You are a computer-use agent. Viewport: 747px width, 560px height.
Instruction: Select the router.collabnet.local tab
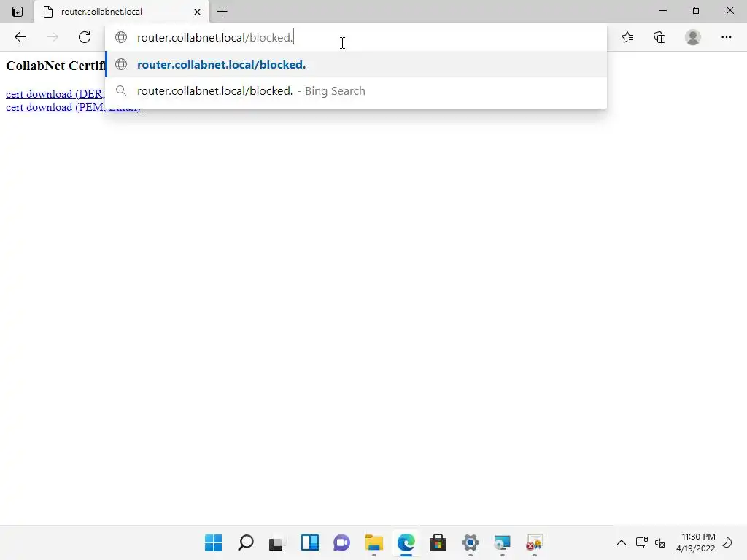pyautogui.click(x=122, y=12)
